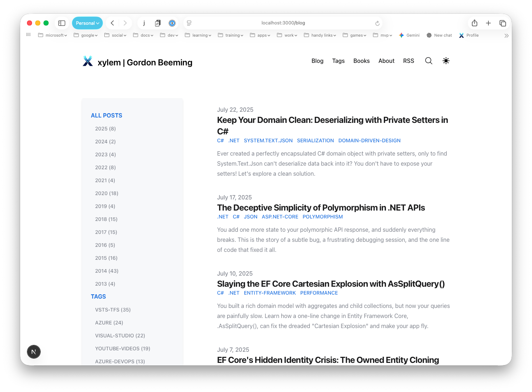
Task: Open the bookmarks grid icon
Action: (28, 35)
